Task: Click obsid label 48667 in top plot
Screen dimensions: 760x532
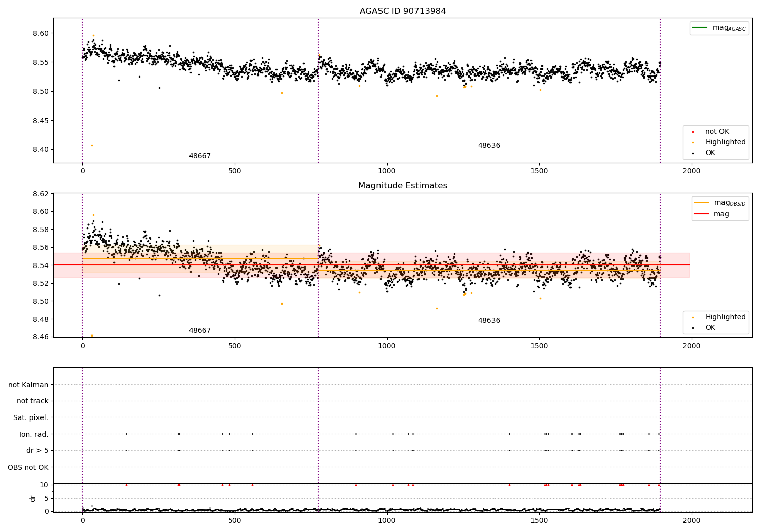Action: pyautogui.click(x=200, y=156)
